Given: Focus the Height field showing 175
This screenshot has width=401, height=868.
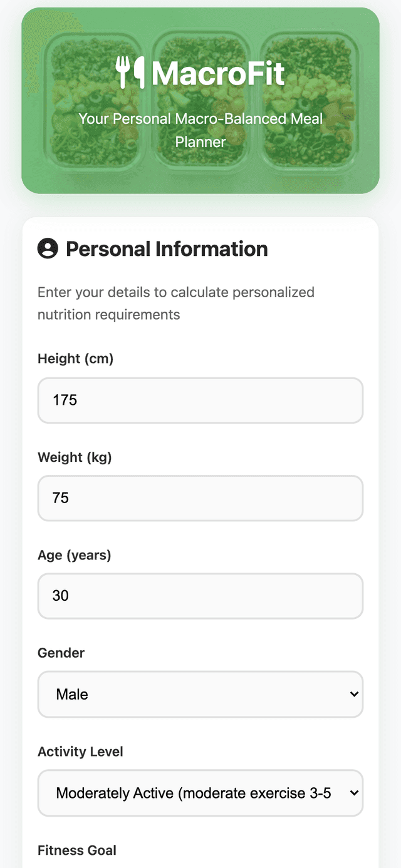Looking at the screenshot, I should [x=200, y=401].
